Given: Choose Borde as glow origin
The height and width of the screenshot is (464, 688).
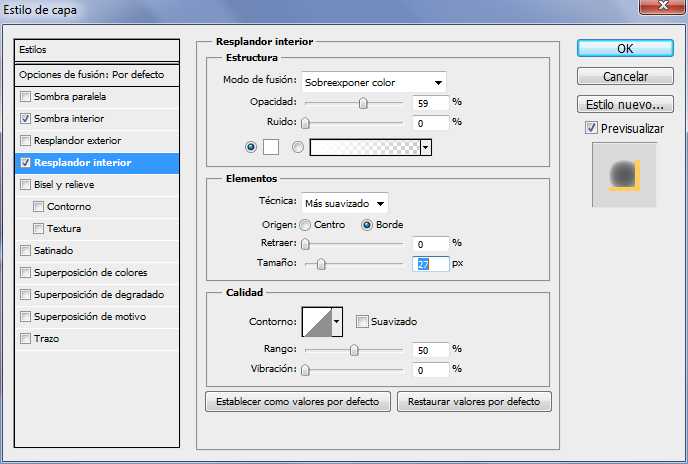Looking at the screenshot, I should pyautogui.click(x=367, y=225).
